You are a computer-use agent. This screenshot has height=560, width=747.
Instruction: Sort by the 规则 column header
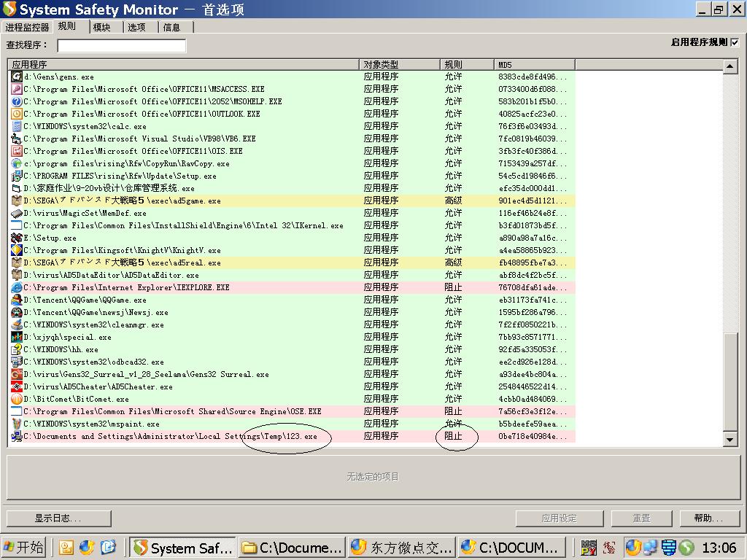[467, 65]
